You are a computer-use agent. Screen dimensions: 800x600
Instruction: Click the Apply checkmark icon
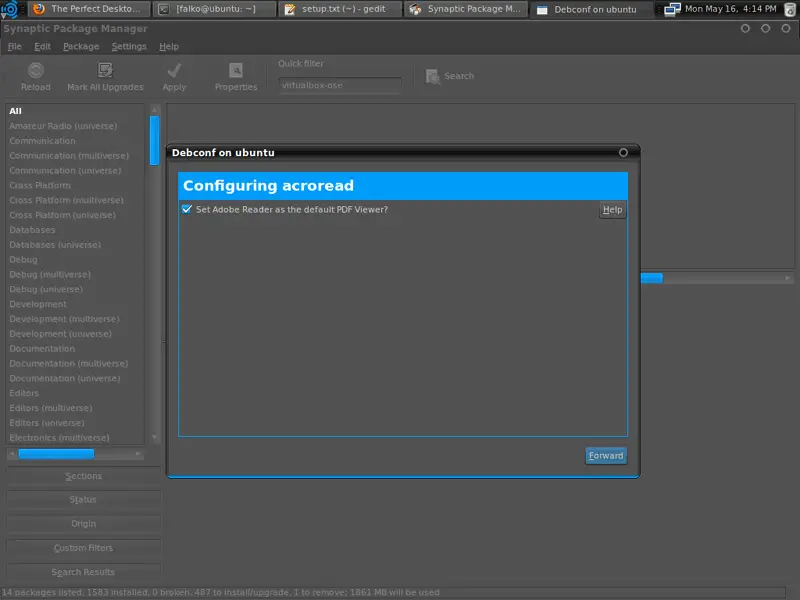tap(174, 70)
